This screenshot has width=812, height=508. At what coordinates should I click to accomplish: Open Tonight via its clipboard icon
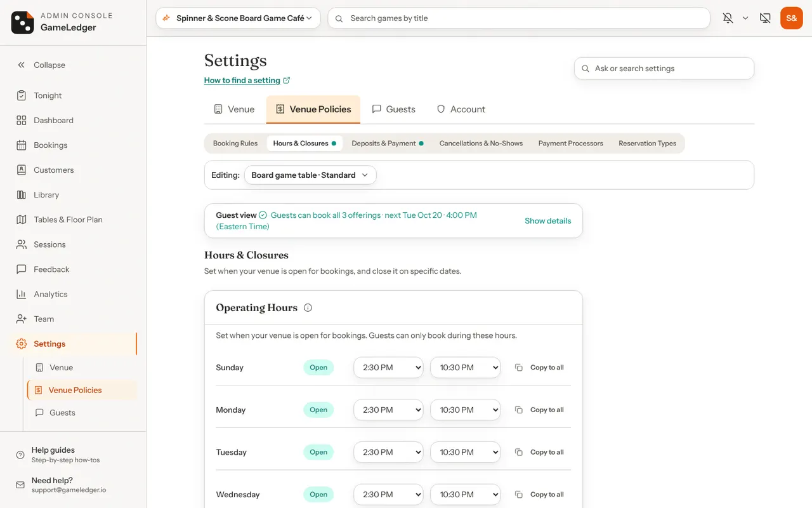click(22, 95)
